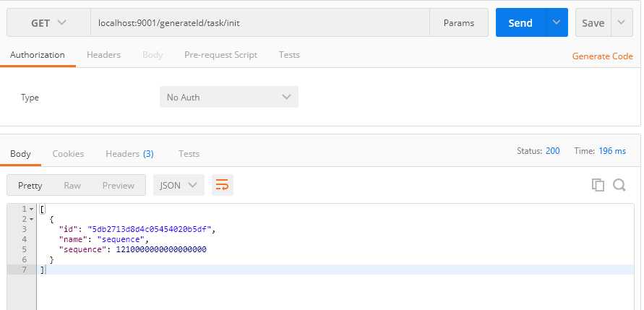Screen dimensions: 644x310
Task: Toggle line wrap icon in response toolbar
Action: 222,185
